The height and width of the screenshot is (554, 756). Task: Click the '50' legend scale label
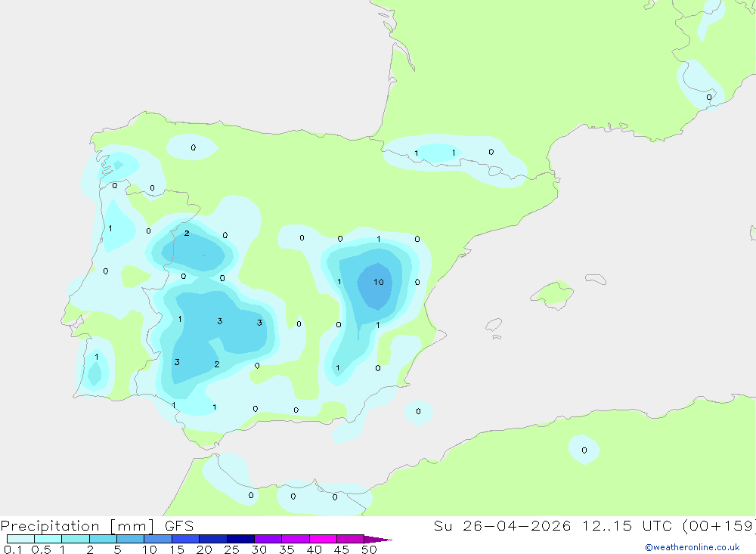pyautogui.click(x=369, y=549)
